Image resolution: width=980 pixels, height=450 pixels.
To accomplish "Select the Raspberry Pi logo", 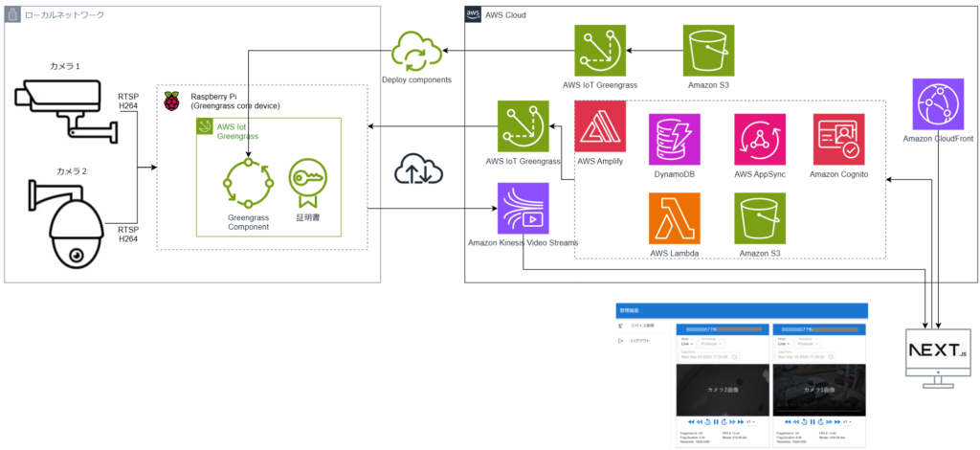I will pos(171,101).
